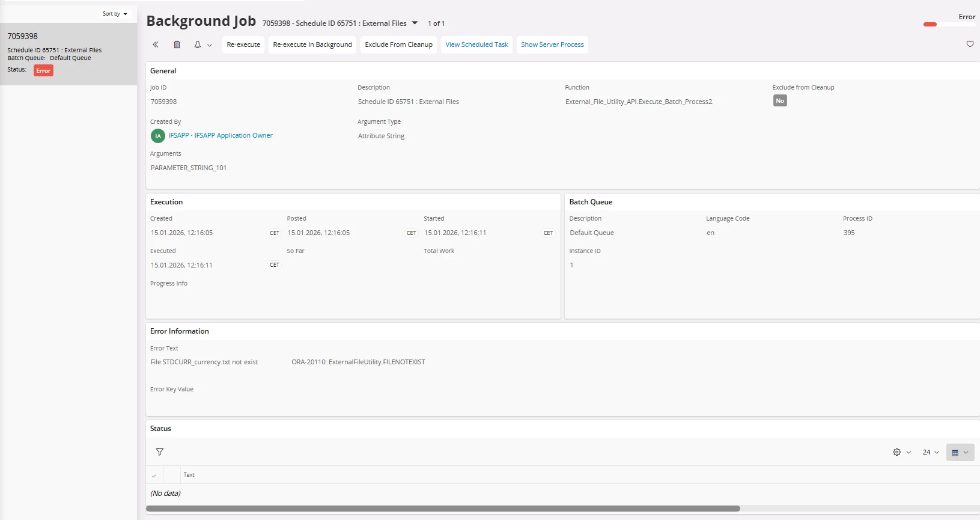Click the function name External_File_Utility_API.Execute_Batch_Process2
Viewport: 980px width, 520px height.
[x=639, y=102]
